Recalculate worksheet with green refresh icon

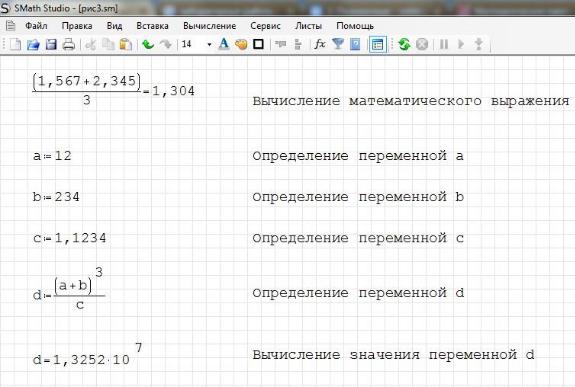pyautogui.click(x=404, y=44)
